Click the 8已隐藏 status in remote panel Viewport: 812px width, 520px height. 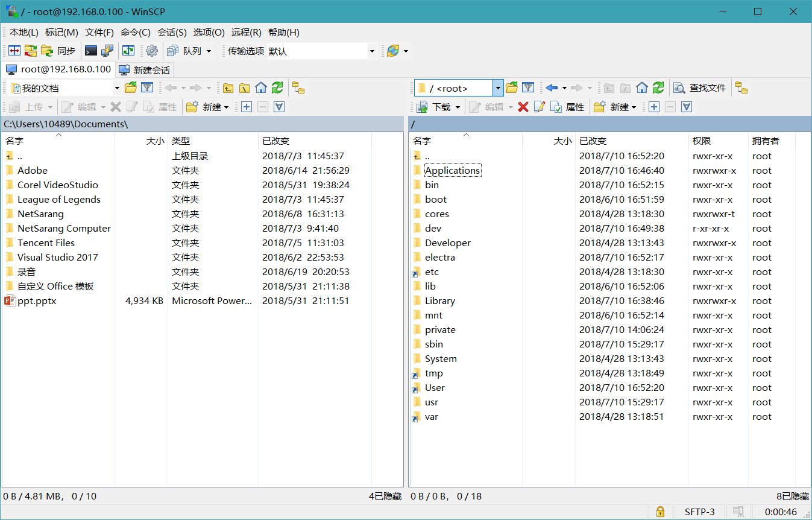pos(792,496)
